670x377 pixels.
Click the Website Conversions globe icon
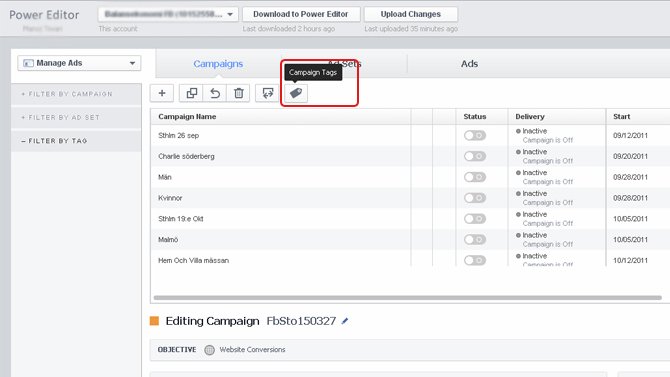click(209, 350)
